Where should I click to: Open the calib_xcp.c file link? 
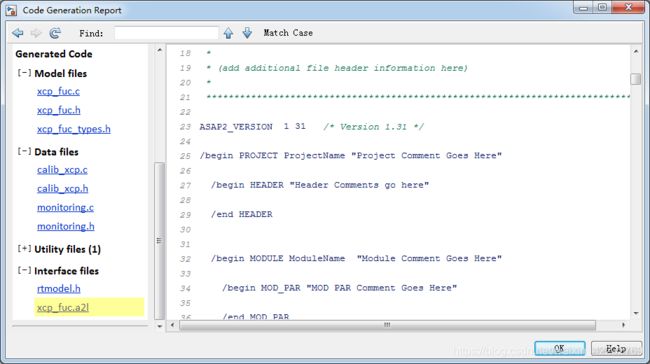pos(62,170)
